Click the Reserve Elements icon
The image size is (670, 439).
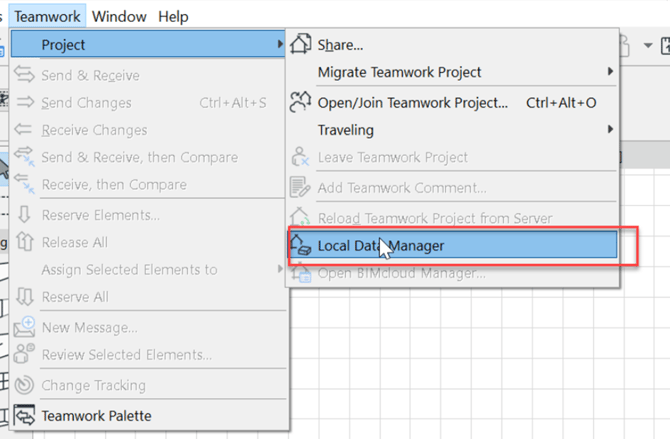(x=25, y=215)
